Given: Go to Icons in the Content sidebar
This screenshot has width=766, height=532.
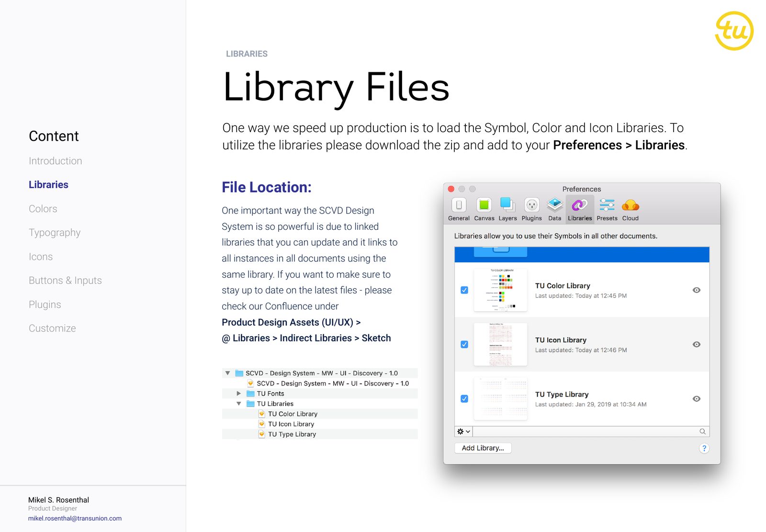Looking at the screenshot, I should 41,257.
